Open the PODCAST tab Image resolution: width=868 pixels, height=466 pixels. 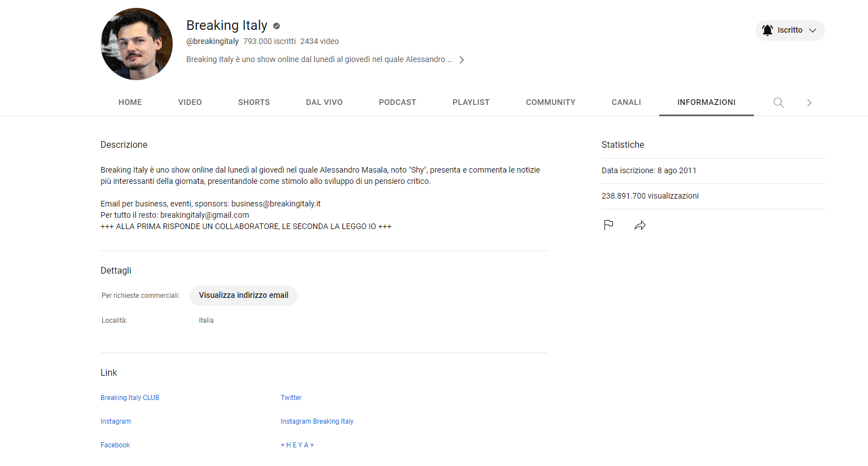(397, 102)
